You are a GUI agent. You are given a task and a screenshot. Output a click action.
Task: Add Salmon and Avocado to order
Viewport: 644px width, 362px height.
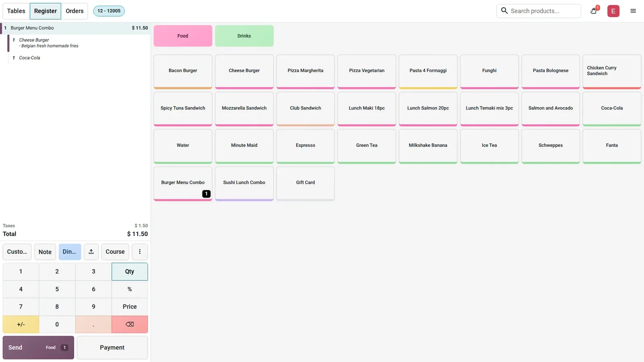coord(551,109)
